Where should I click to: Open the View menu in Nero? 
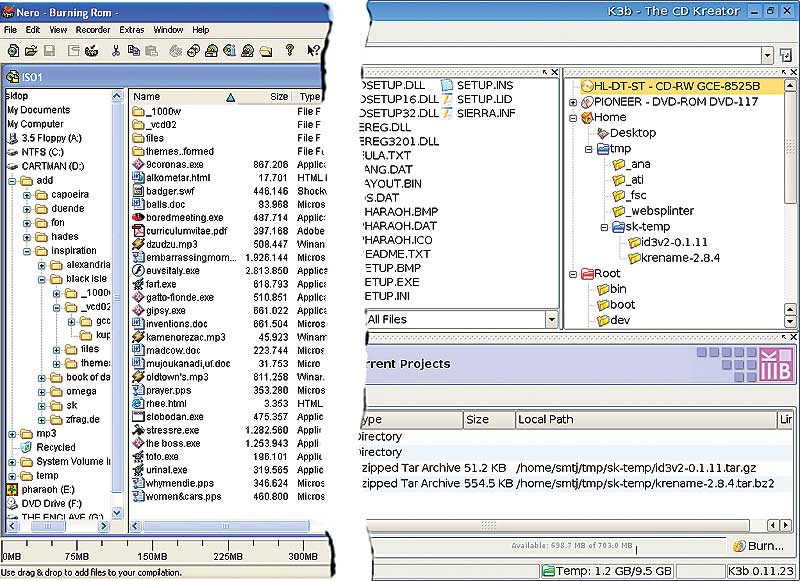[x=58, y=30]
